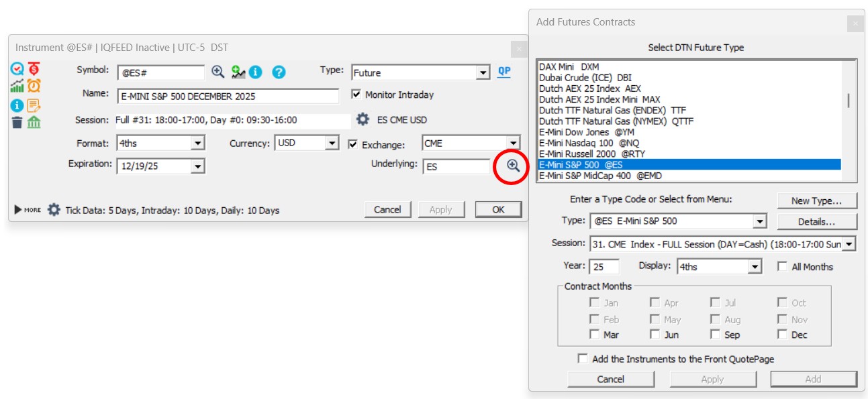This screenshot has width=868, height=399.
Task: Tick Add the Instruments to Front QuotePage
Action: click(582, 359)
